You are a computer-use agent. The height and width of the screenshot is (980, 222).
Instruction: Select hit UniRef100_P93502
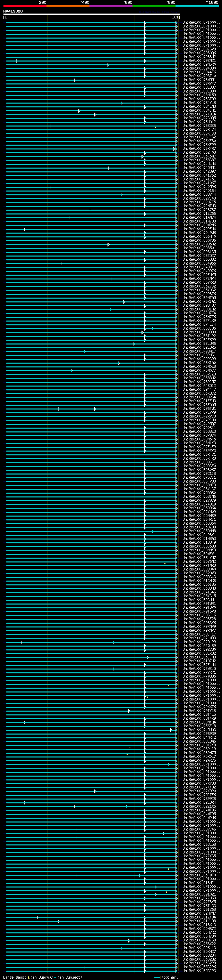(x=199, y=244)
